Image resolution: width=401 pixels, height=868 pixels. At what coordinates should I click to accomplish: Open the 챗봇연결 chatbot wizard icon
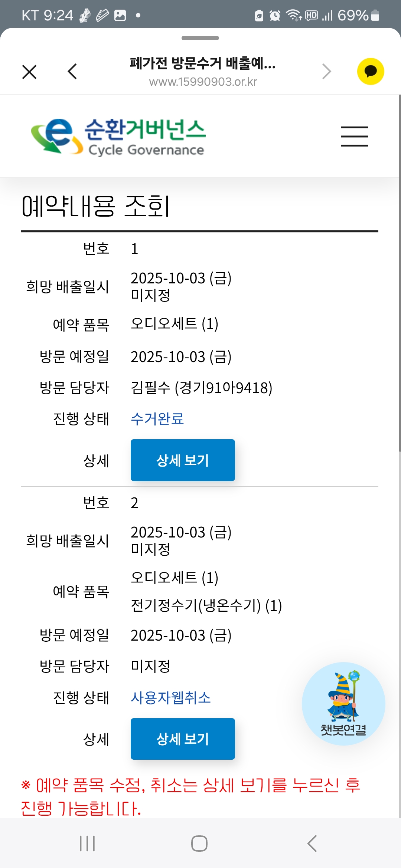[x=343, y=704]
